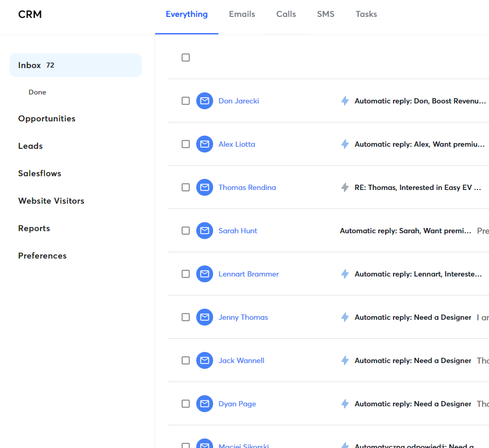Click the lightning bolt icon in Lennart Brammer row
Image resolution: width=489 pixels, height=448 pixels.
pyautogui.click(x=345, y=274)
